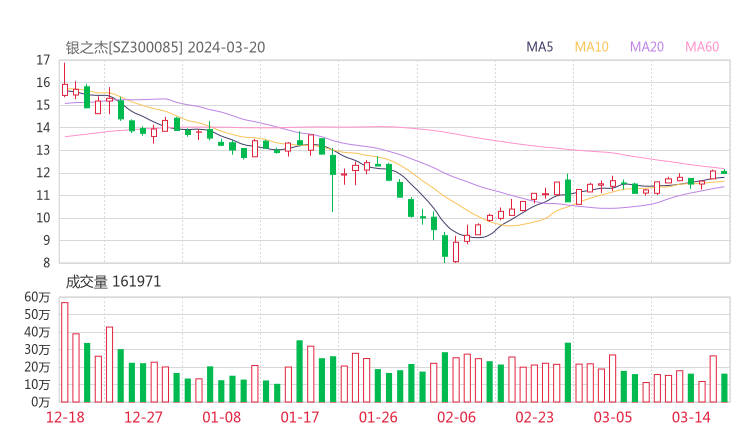Click the 02-23 date label
The image size is (740, 440).
point(534,417)
